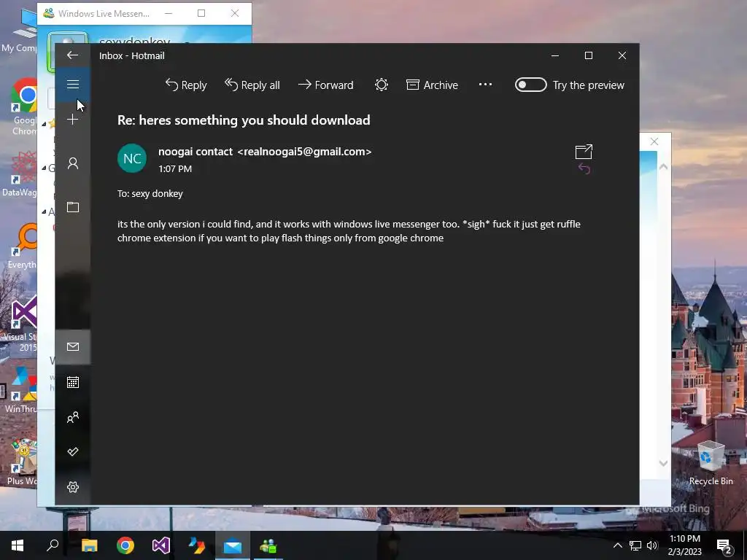Click sender noogai contact email address
The height and width of the screenshot is (560, 747).
tap(304, 152)
